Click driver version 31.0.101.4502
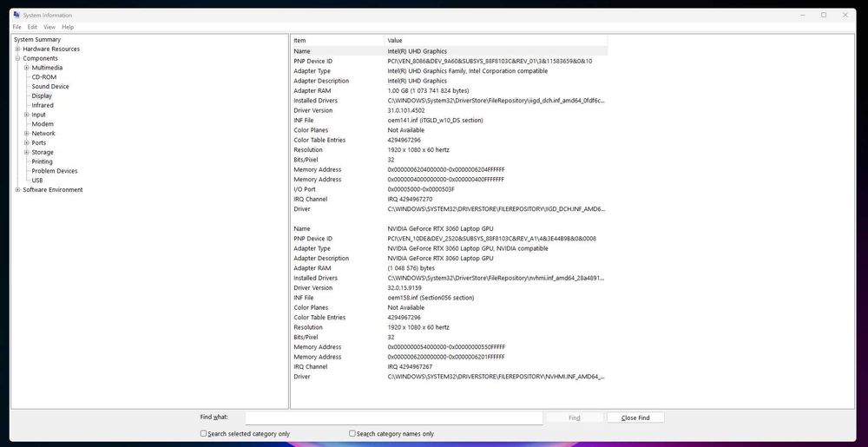The height and width of the screenshot is (447, 868). click(x=405, y=110)
